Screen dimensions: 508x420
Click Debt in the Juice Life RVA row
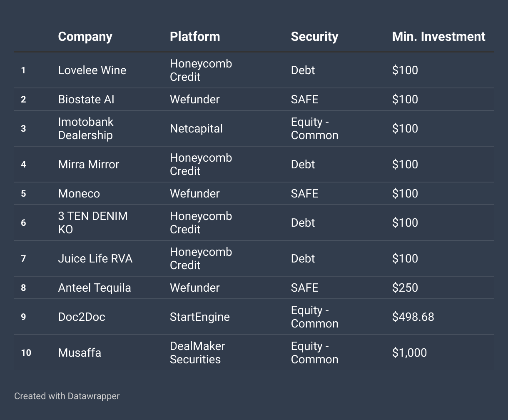303,258
